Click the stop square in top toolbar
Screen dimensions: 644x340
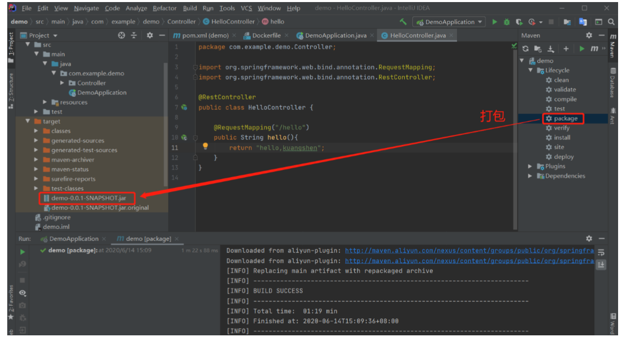(551, 22)
